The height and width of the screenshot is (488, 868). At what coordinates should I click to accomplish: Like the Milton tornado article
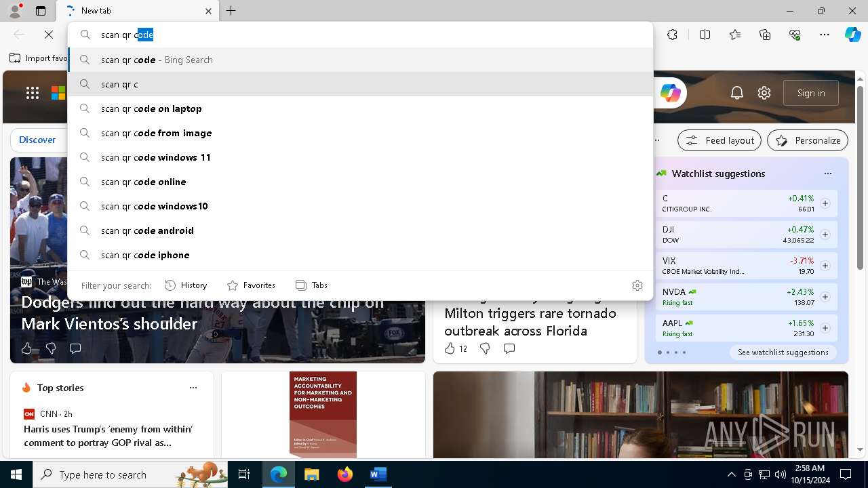[455, 348]
